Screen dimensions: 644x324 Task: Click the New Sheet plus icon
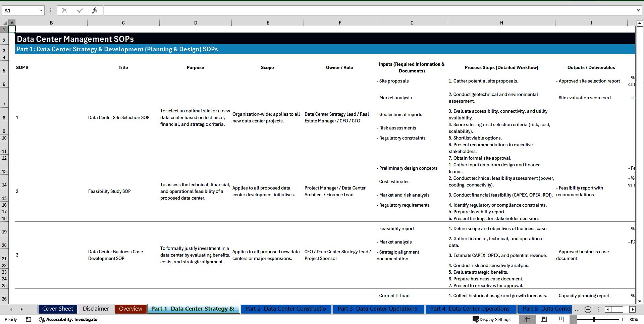pos(588,309)
